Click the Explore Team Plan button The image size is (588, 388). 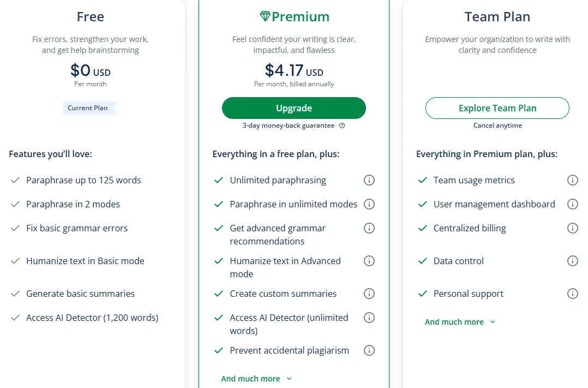497,108
